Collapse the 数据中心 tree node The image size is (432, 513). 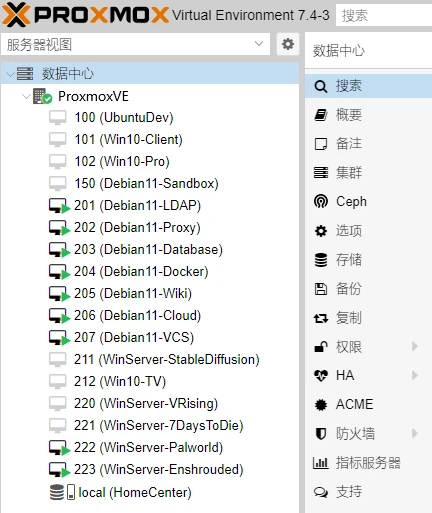tap(10, 74)
